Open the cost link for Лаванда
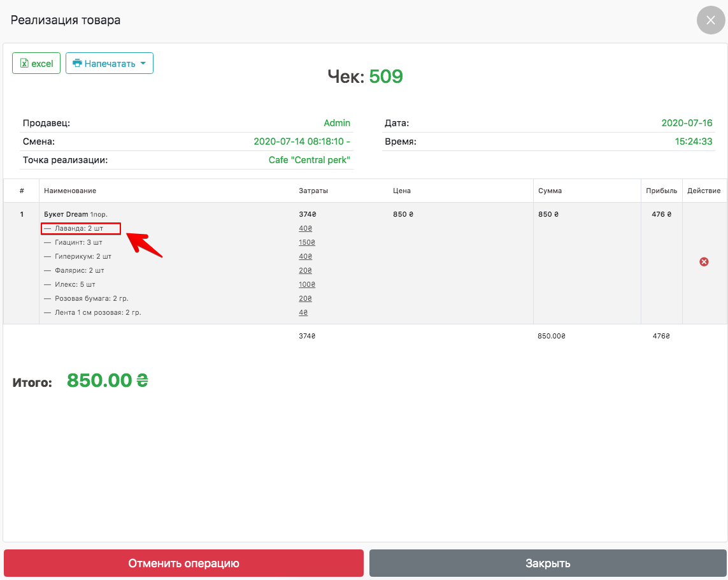 tap(305, 228)
